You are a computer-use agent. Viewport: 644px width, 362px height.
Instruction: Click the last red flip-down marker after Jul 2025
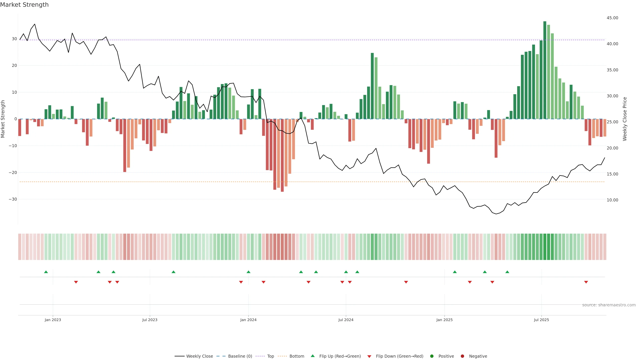coord(586,282)
